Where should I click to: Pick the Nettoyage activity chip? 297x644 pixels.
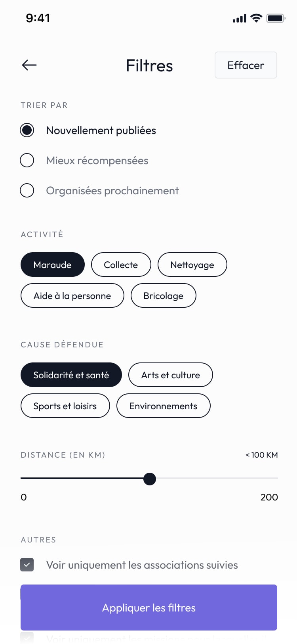(x=192, y=264)
